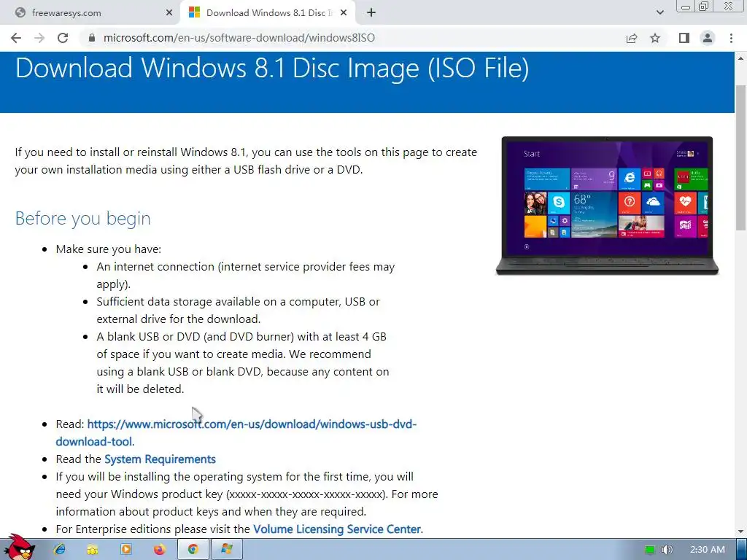Screen dimensions: 747x560
Task: Launch Firefox from the taskbar
Action: pos(159,550)
